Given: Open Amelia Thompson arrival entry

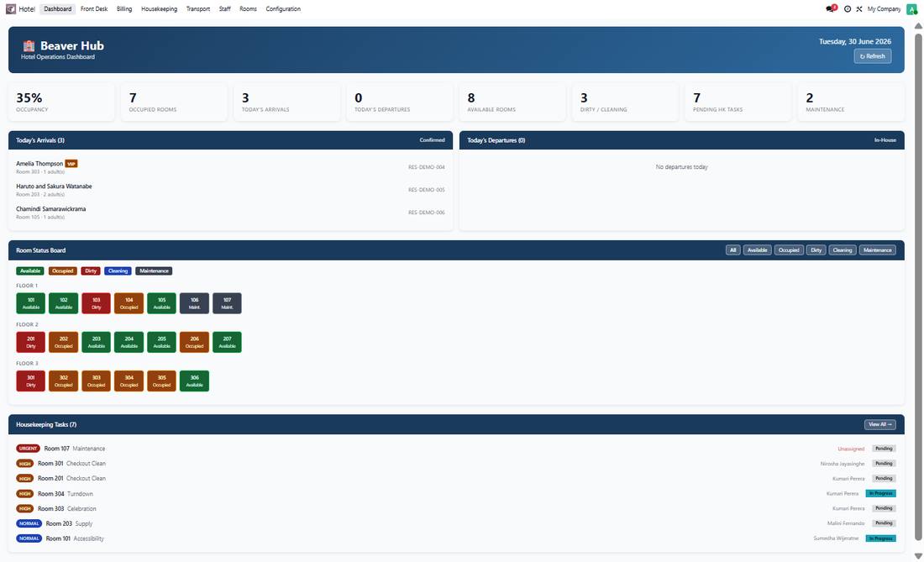Looking at the screenshot, I should [x=230, y=167].
